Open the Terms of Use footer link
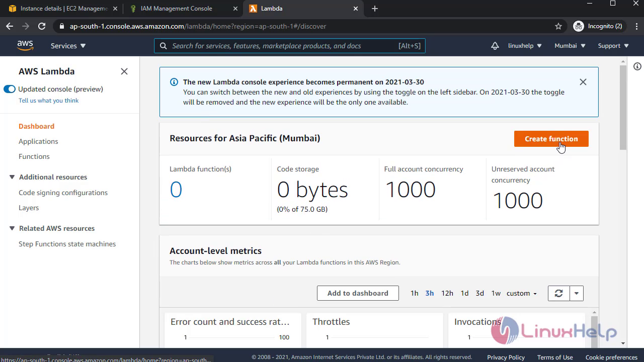Viewport: 644px width, 362px height. click(555, 357)
